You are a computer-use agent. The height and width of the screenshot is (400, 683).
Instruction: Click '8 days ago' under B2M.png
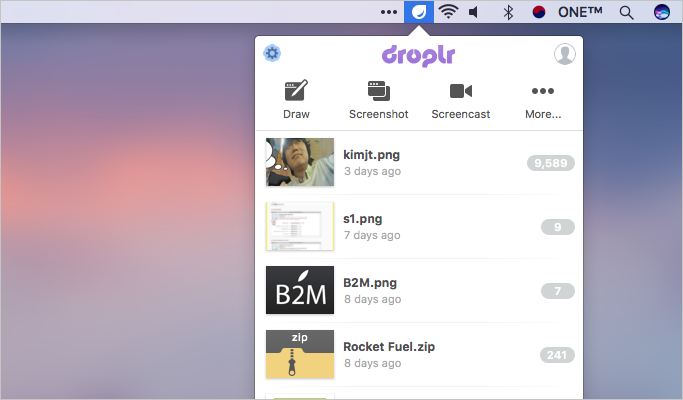pyautogui.click(x=372, y=299)
